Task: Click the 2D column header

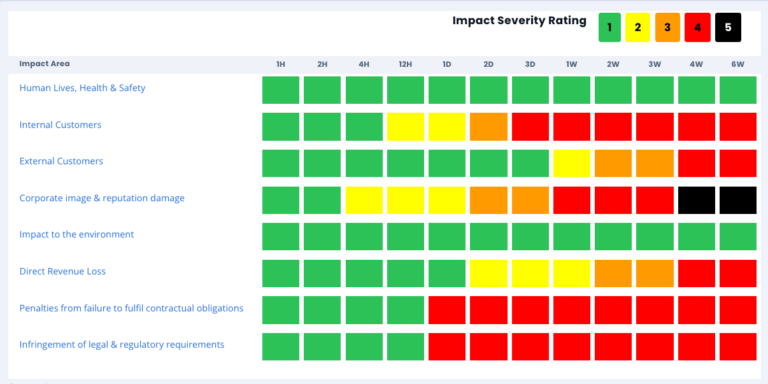Action: tap(488, 64)
